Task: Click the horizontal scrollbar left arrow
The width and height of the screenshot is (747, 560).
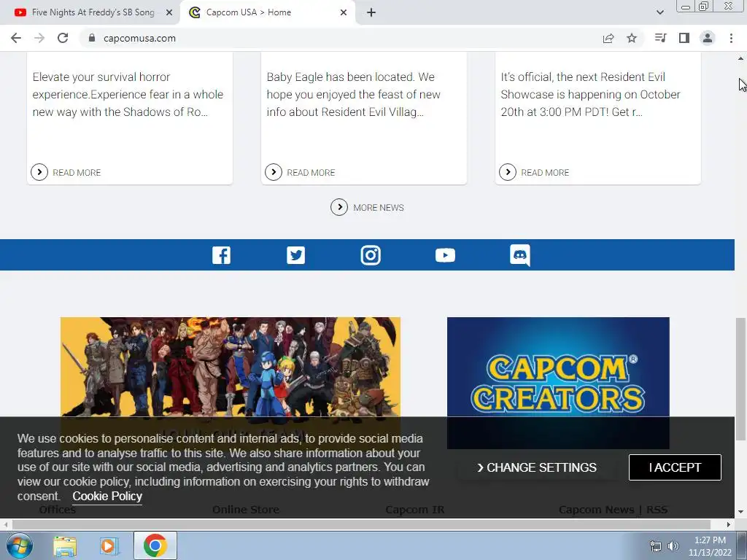Action: point(5,524)
